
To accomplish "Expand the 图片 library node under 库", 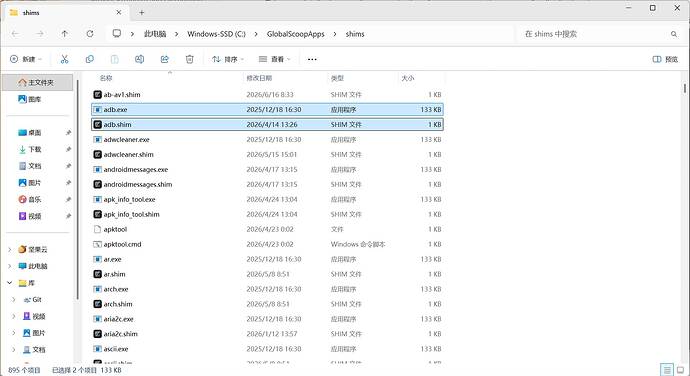I will pos(14,333).
